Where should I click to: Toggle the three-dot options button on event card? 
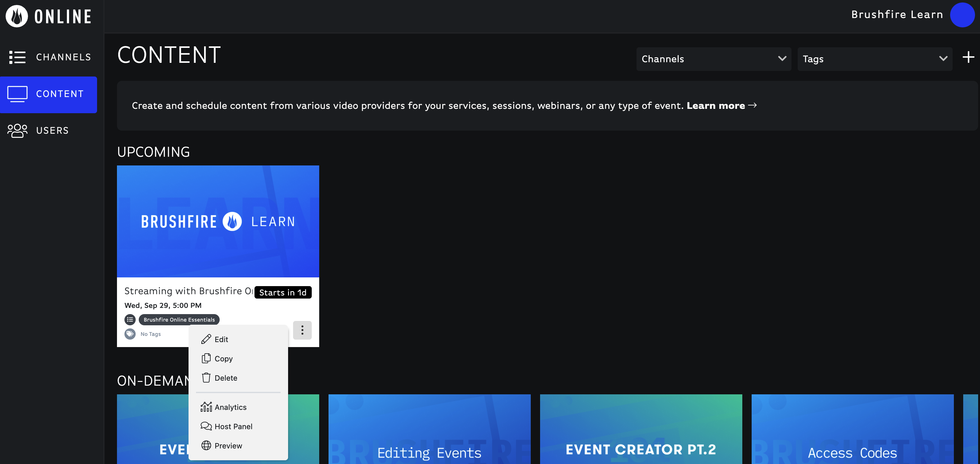click(x=302, y=330)
